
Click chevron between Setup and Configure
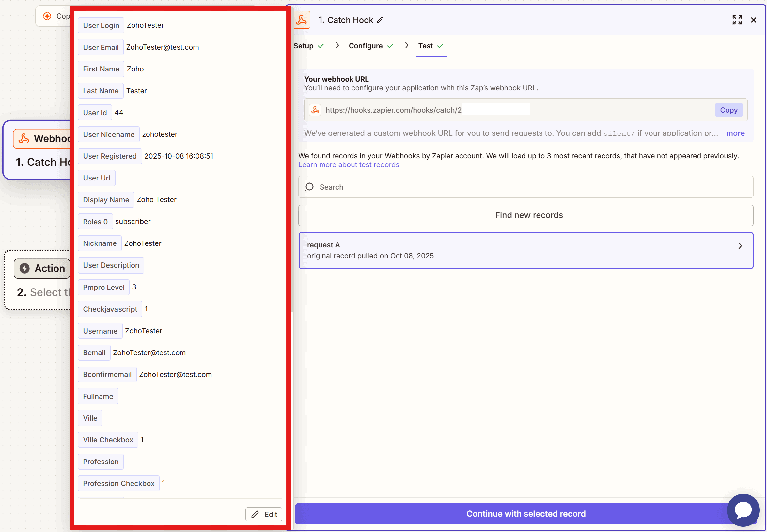click(337, 45)
